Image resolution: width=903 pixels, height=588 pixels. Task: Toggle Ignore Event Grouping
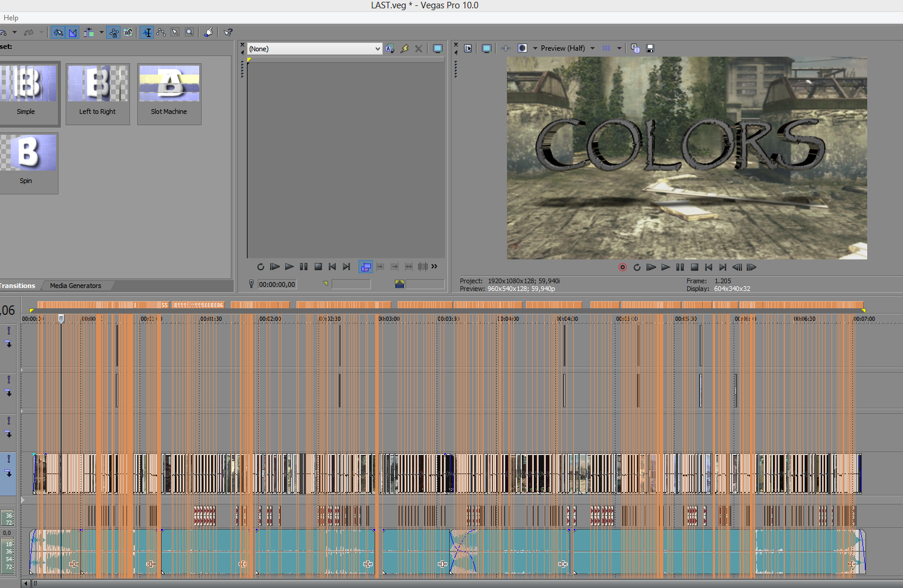click(x=128, y=32)
